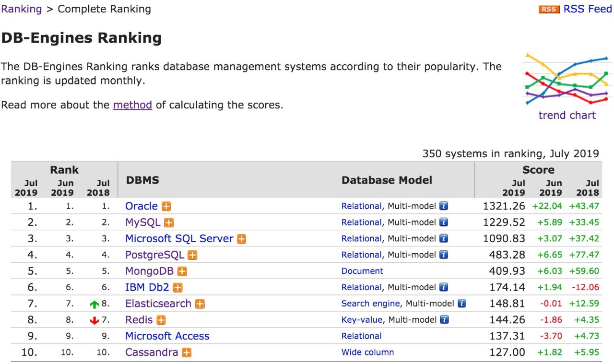Open the Microsoft Access DBMS link

point(167,336)
